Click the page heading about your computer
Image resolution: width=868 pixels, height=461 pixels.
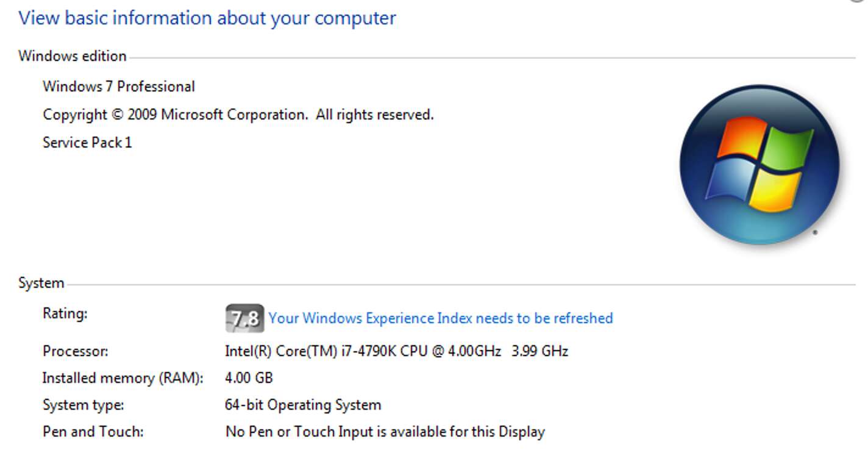[207, 18]
